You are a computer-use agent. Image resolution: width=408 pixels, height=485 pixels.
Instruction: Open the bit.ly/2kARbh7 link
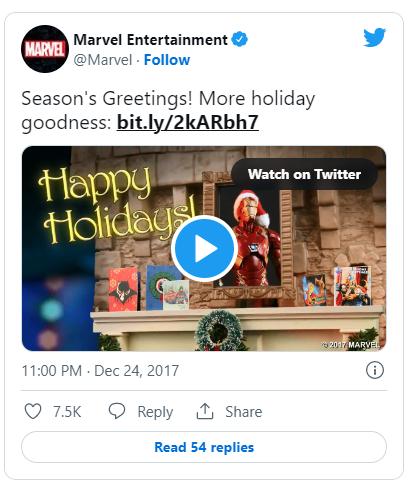tap(188, 122)
